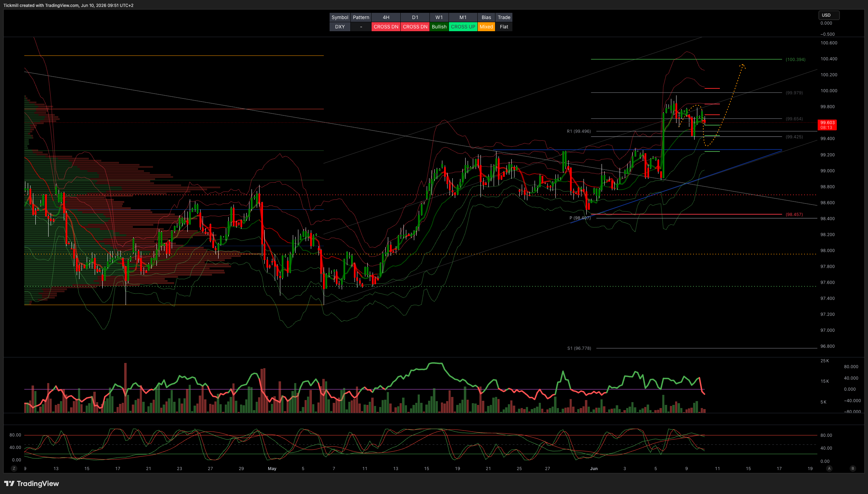Click the green (100.394) level label

[795, 60]
